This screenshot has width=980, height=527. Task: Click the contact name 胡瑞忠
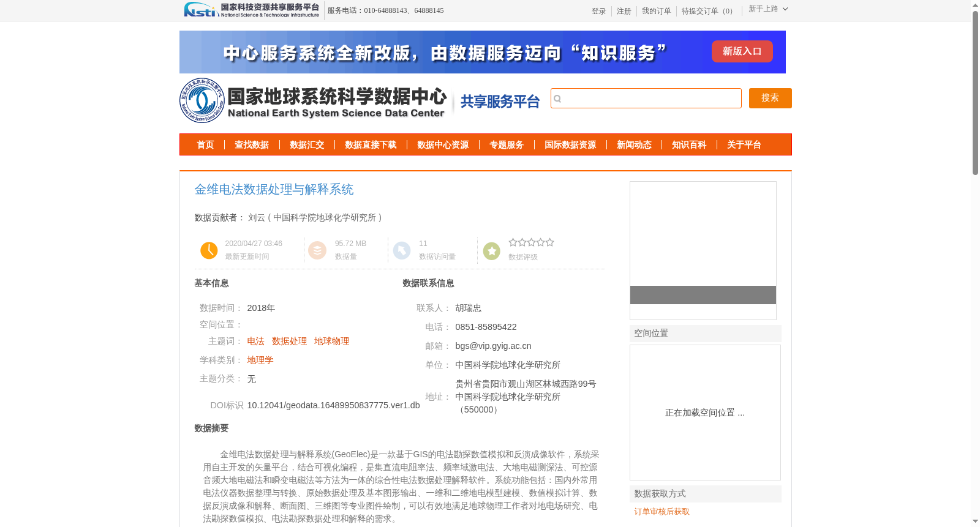click(x=468, y=308)
